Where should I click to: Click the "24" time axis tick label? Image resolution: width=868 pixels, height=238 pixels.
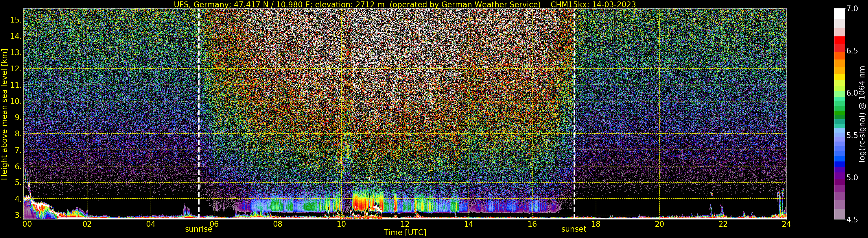pos(786,224)
